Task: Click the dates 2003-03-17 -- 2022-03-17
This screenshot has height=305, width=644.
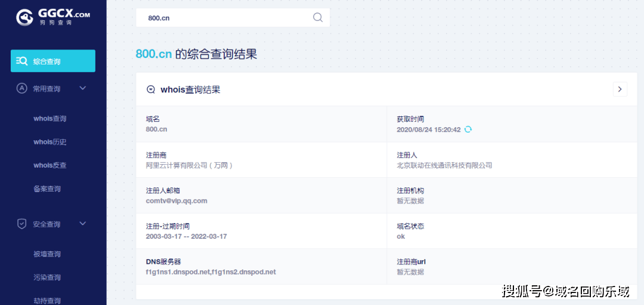Action: coord(187,236)
